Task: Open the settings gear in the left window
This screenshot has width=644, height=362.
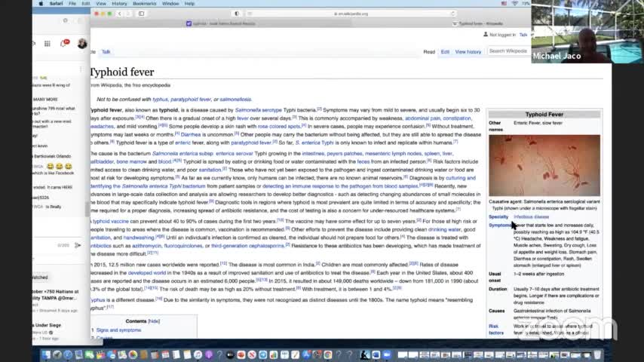Action: 66,20
